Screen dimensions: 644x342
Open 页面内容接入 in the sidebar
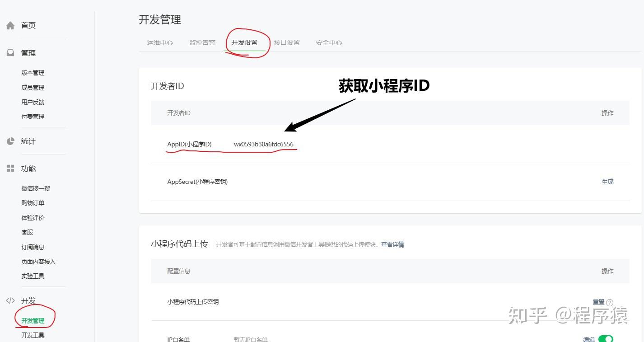click(x=38, y=262)
